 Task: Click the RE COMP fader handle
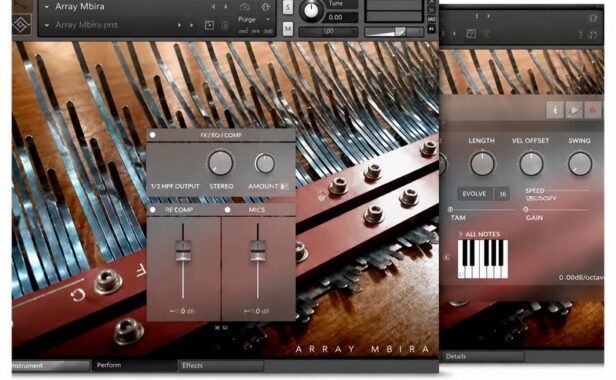coord(183,250)
